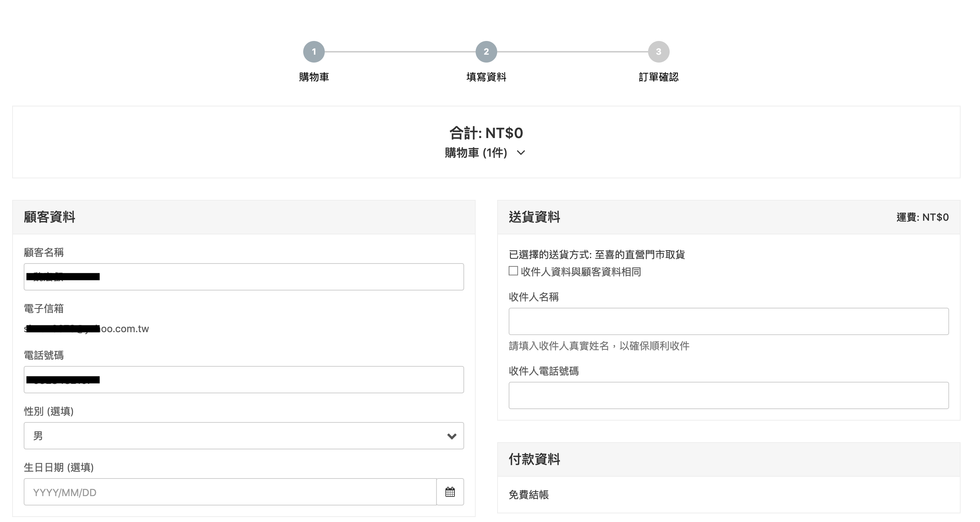This screenshot has height=522, width=980.
Task: Click the 合計: NT$0 heading
Action: pos(486,133)
